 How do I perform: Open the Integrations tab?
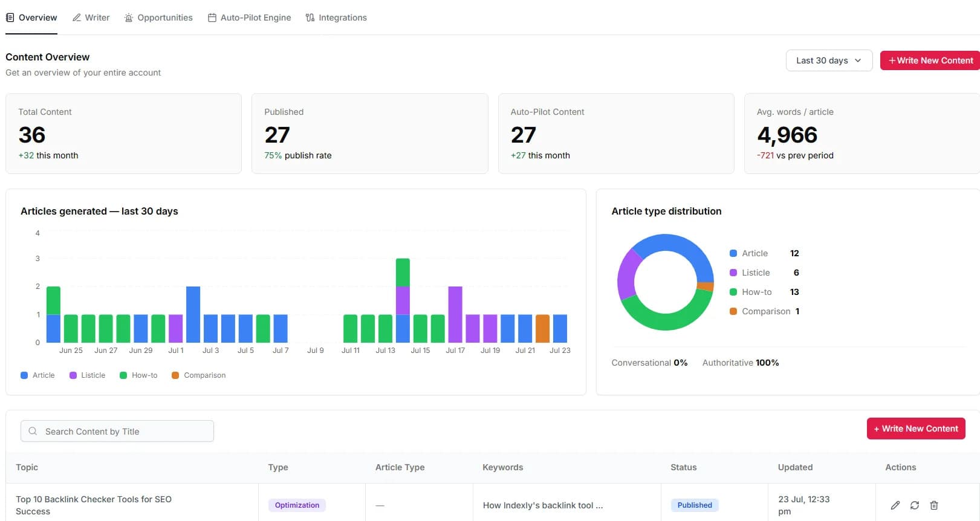[x=336, y=18]
